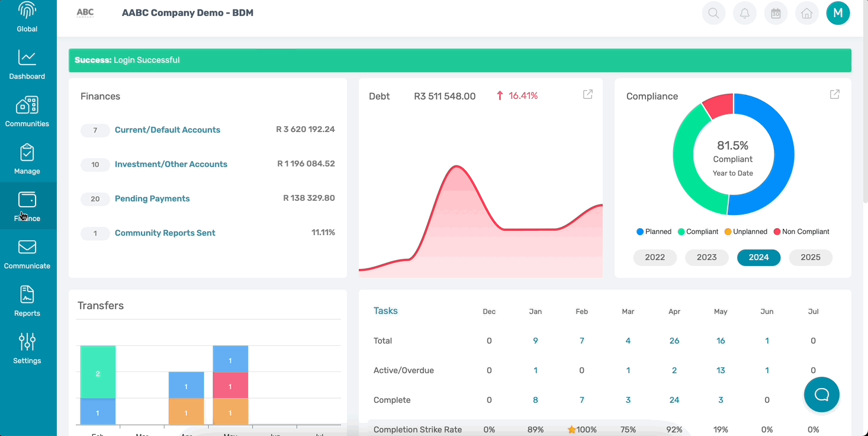Open Investment/Other Accounts link
The image size is (868, 436).
(x=171, y=164)
